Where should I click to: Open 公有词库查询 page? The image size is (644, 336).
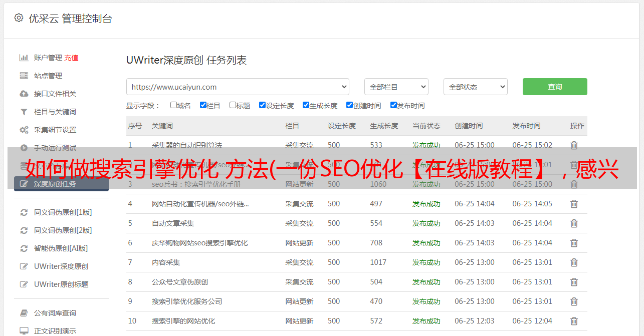(55, 313)
